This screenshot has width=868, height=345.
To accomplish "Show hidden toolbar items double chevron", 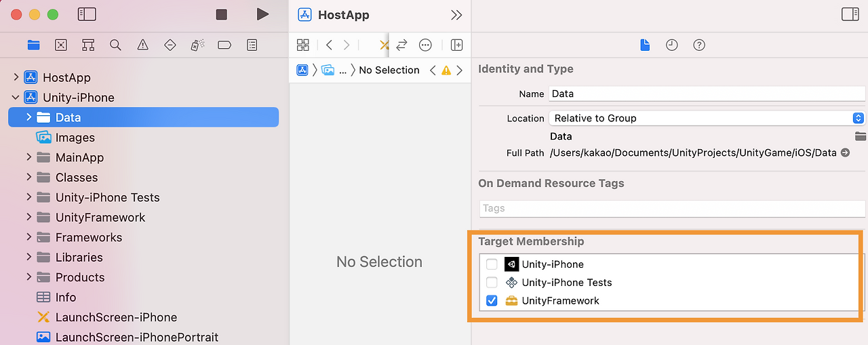I will click(x=456, y=15).
